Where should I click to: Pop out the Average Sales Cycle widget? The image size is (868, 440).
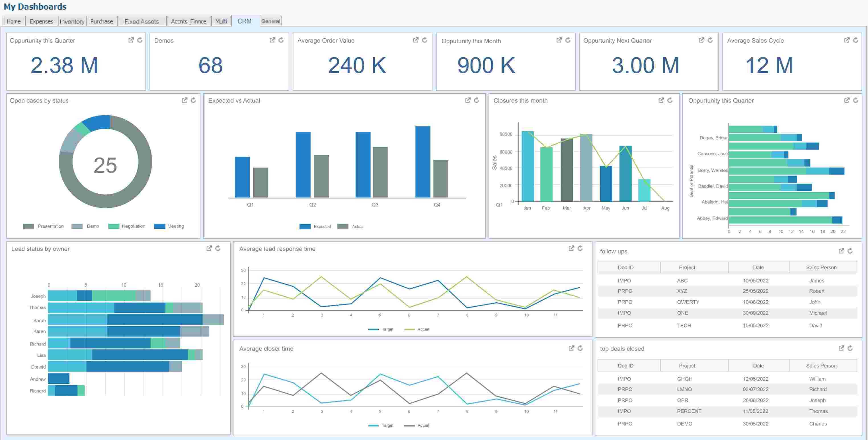pos(847,40)
